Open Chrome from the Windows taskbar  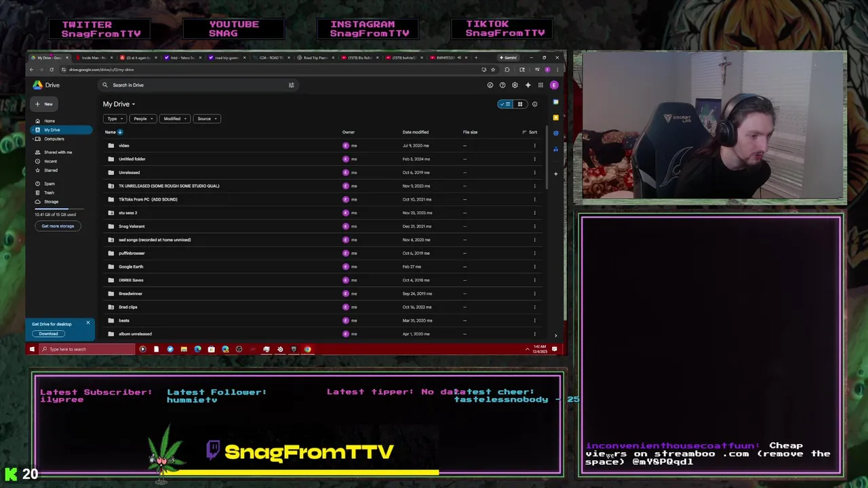tap(307, 349)
